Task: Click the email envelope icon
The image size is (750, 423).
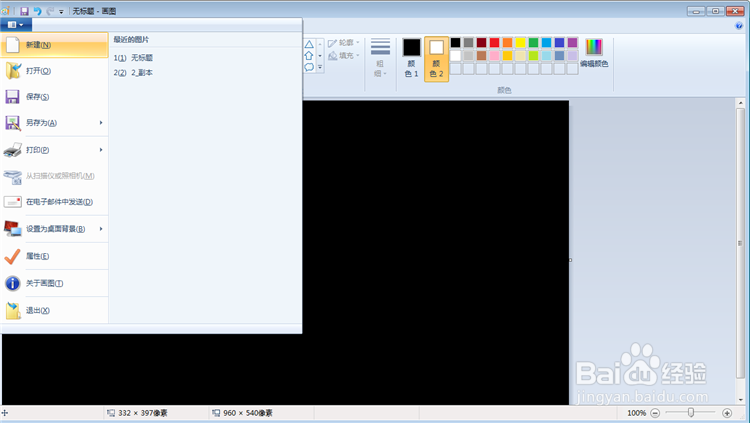Action: tap(12, 202)
